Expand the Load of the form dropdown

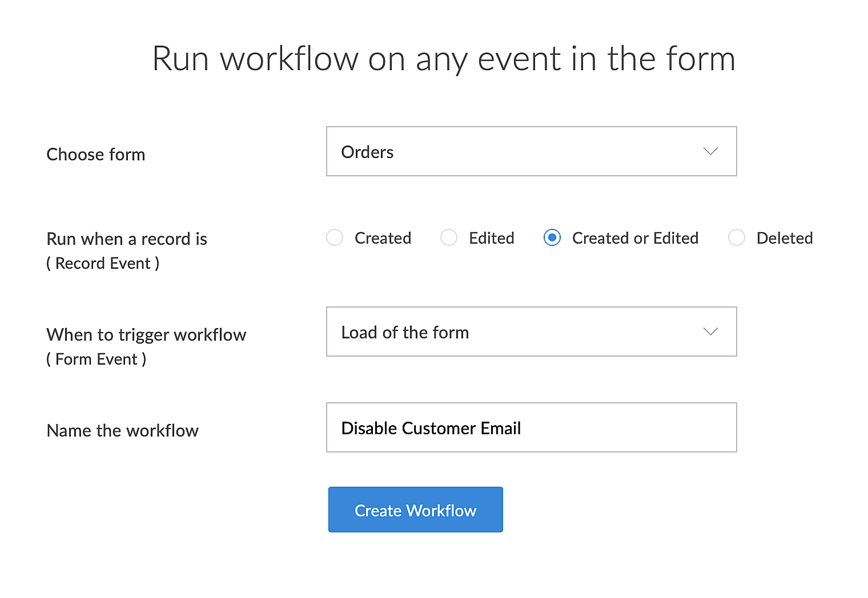pos(514,332)
